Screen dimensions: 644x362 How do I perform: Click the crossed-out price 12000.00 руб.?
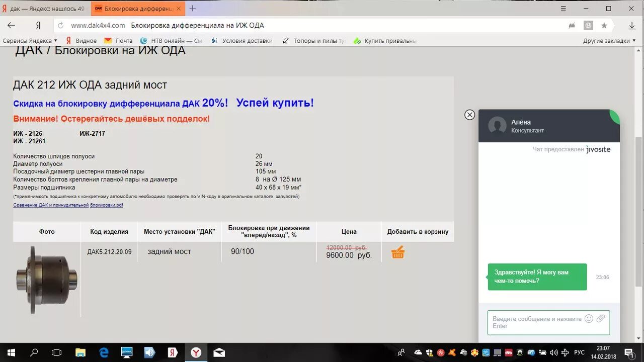(x=347, y=247)
